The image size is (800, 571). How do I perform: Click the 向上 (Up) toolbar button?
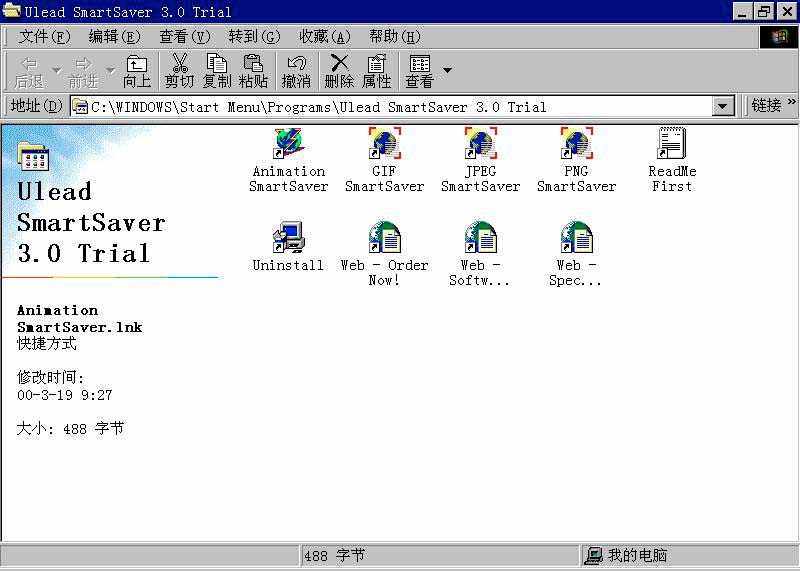137,71
